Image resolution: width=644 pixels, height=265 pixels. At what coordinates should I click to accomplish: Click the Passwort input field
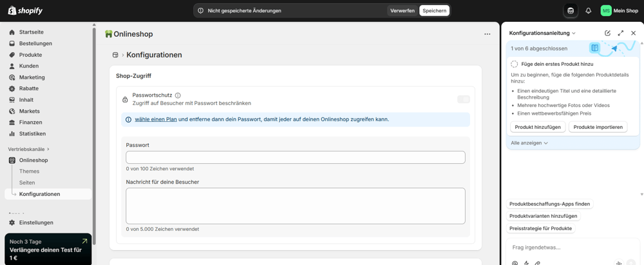coord(295,157)
